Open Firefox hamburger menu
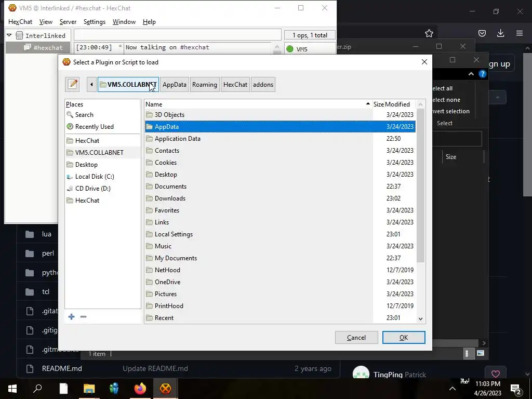The height and width of the screenshot is (399, 532). (x=520, y=33)
